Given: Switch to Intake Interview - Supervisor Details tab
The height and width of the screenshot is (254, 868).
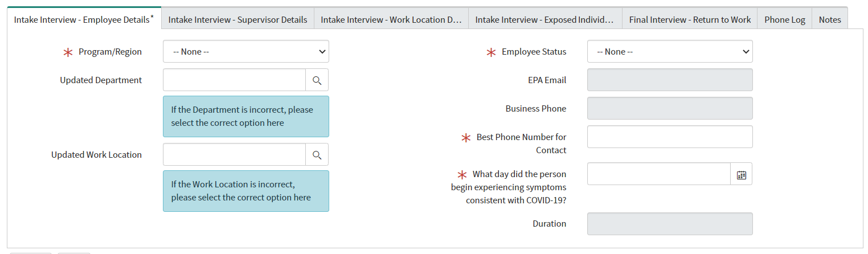Looking at the screenshot, I should click(238, 19).
